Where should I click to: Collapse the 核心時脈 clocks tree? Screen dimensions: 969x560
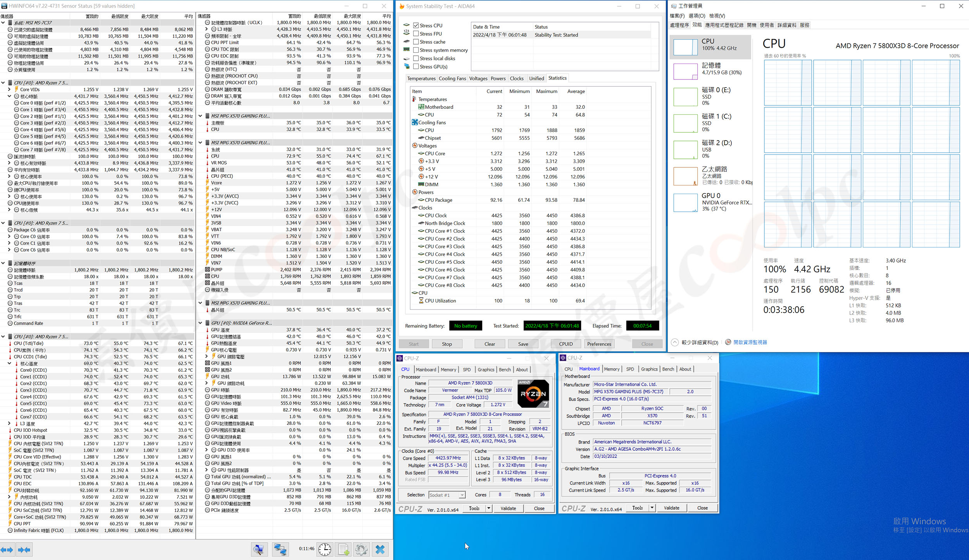pos(9,96)
